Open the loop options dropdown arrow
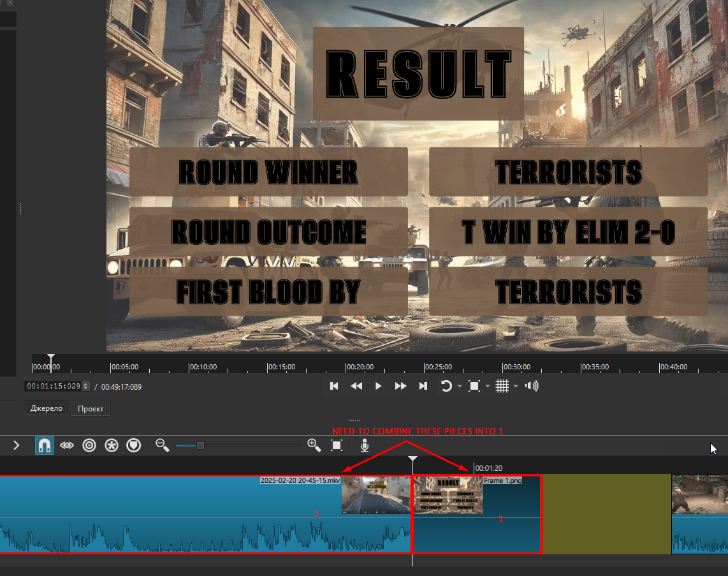 tap(460, 387)
